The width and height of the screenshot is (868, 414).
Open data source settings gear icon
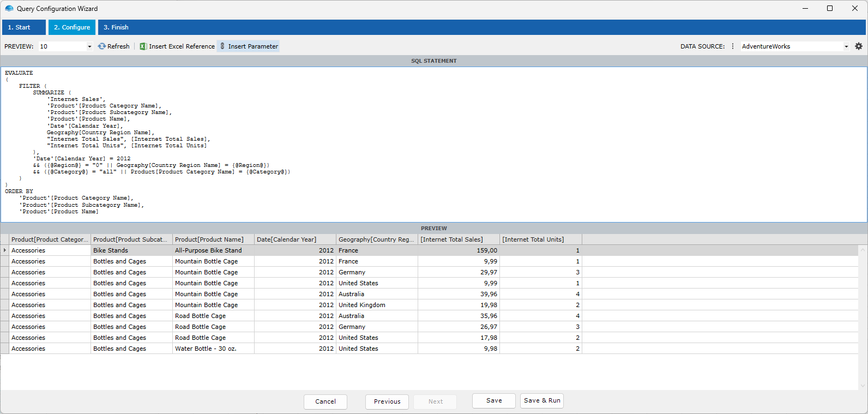coord(859,46)
